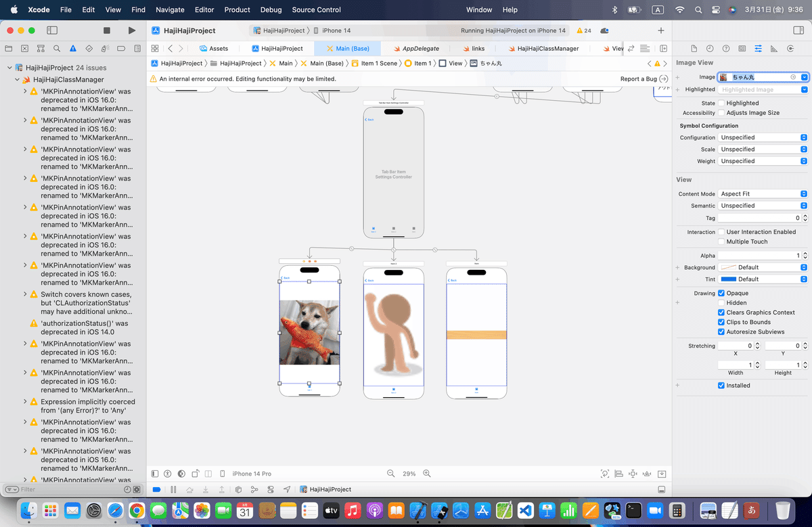
Task: Open the Issue navigator warning icon
Action: pyautogui.click(x=73, y=49)
